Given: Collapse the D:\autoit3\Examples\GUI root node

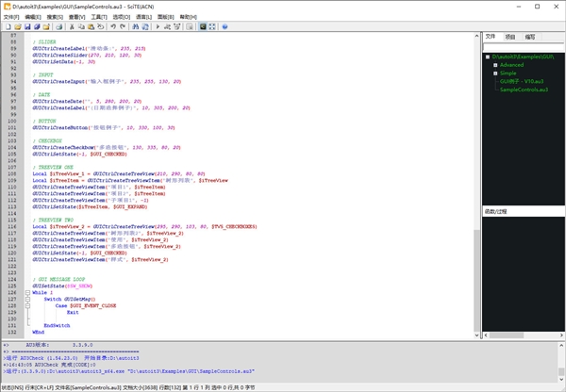Looking at the screenshot, I should point(487,57).
